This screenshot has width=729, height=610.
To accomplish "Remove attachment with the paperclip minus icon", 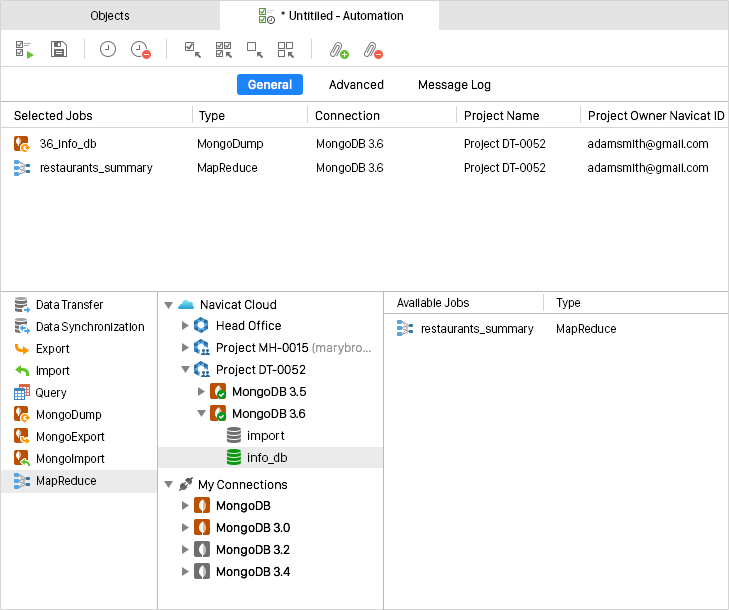I will click(373, 50).
